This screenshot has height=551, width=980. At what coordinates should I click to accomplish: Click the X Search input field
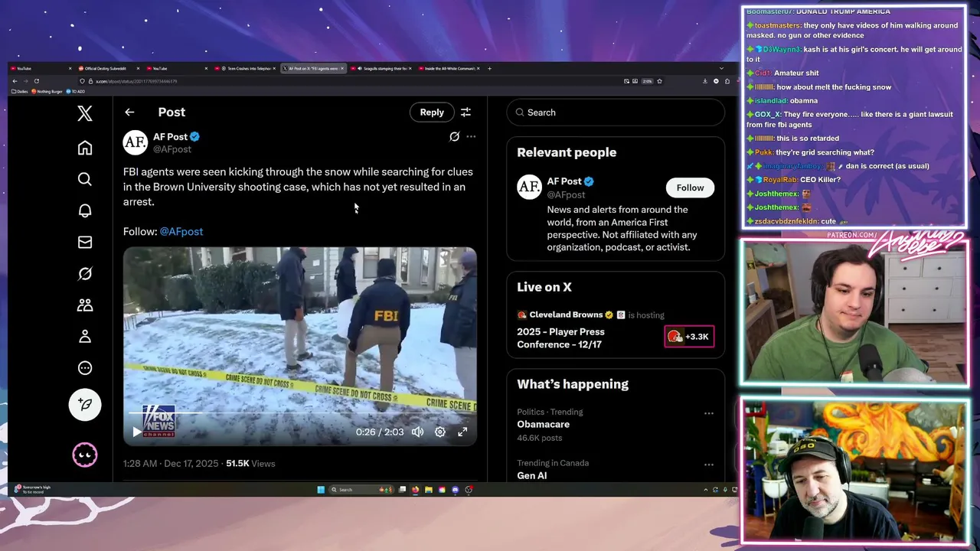616,112
